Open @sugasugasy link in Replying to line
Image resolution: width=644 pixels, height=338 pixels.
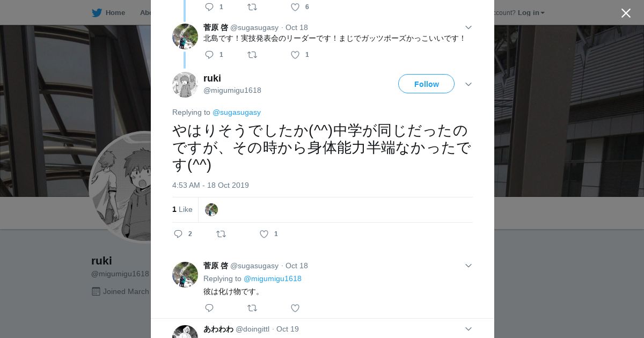point(237,113)
